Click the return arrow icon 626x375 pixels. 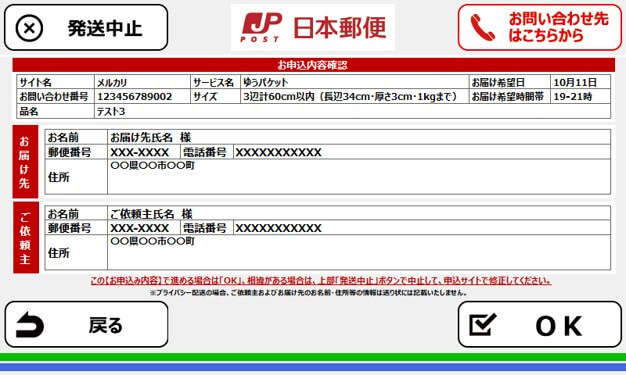(30, 325)
